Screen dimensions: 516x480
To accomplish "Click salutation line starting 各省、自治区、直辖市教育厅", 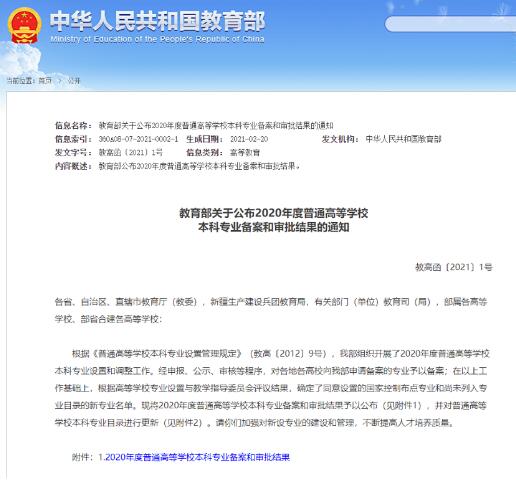I will 271,302.
